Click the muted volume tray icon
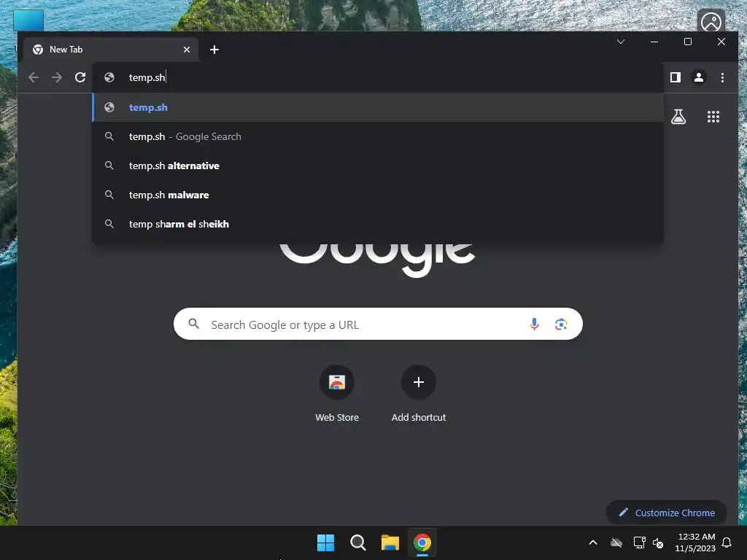 659,542
